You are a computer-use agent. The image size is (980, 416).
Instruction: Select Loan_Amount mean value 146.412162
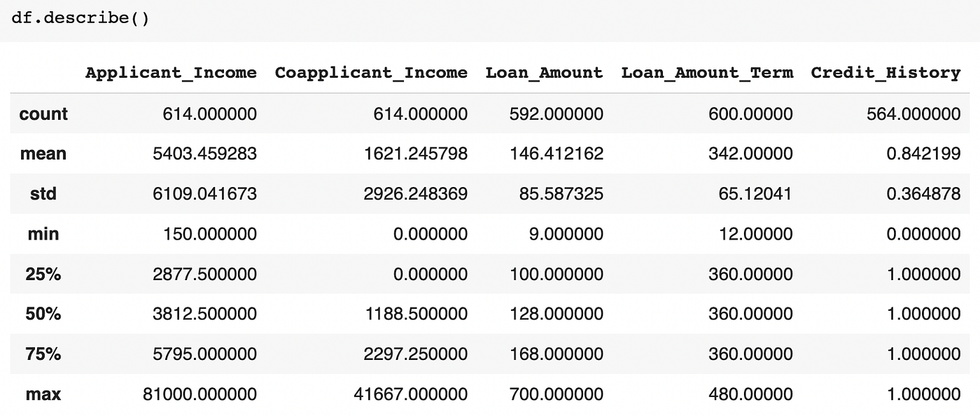coord(556,153)
